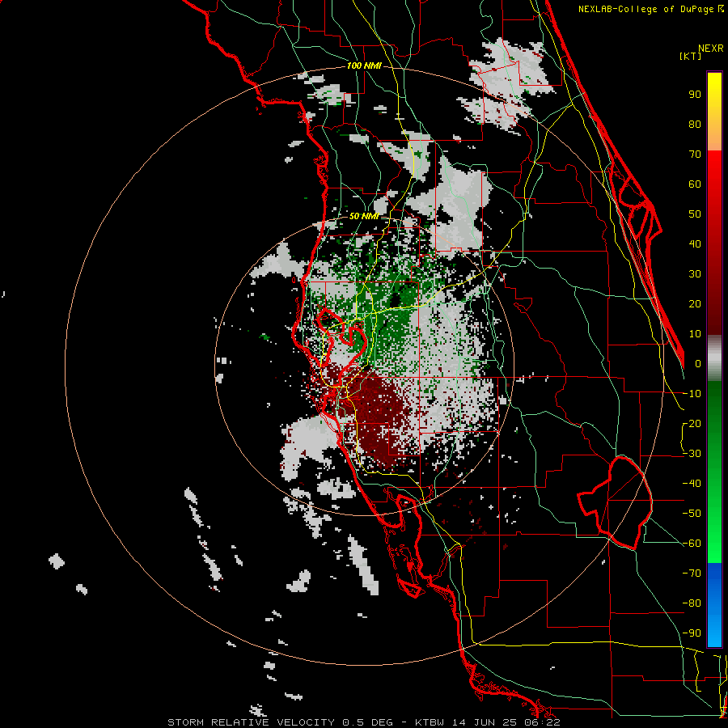Click the KTBW radar site identifier
The width and height of the screenshot is (728, 728).
tap(430, 722)
